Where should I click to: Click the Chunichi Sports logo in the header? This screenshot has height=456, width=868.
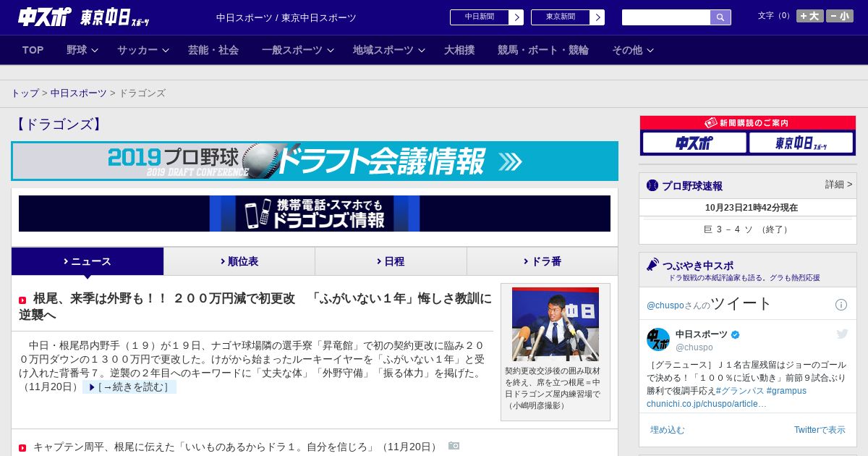pyautogui.click(x=45, y=17)
